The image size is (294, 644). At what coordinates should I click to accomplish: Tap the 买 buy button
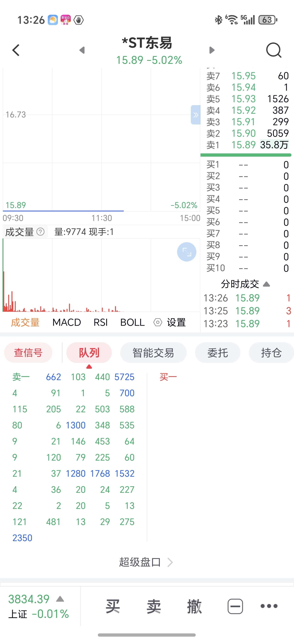(113, 606)
